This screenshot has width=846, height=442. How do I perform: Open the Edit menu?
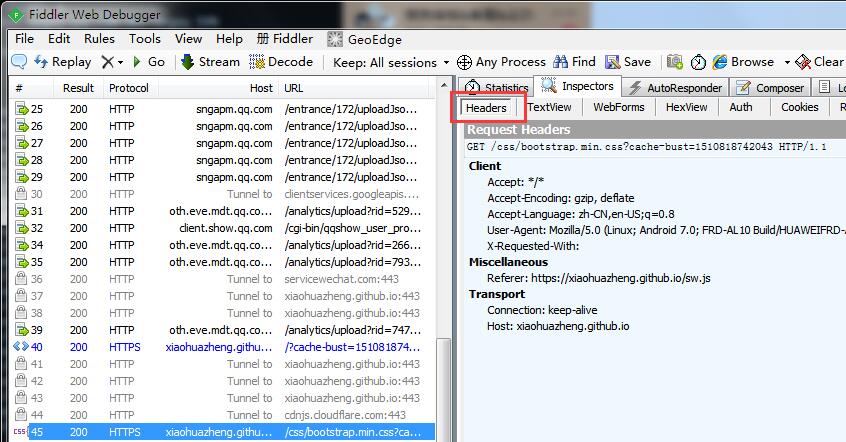tap(59, 39)
